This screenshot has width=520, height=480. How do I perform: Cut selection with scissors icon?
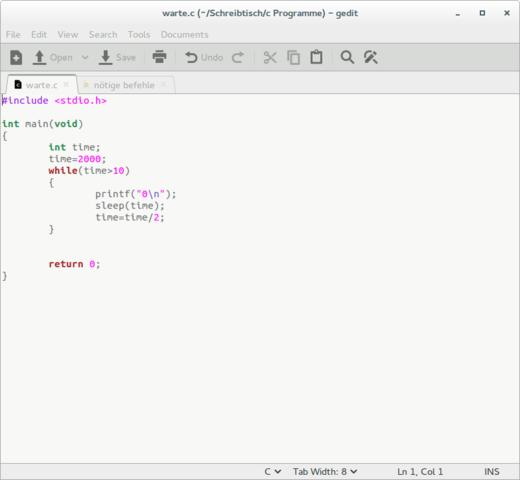click(x=270, y=57)
